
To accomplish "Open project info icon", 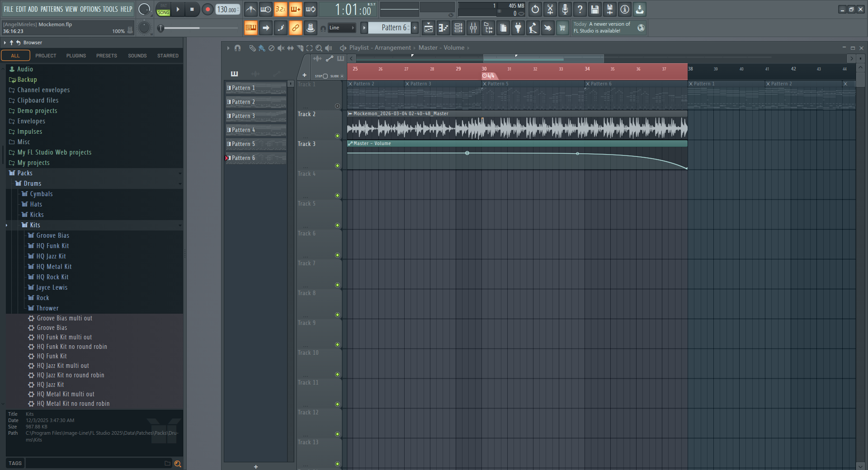I will [x=625, y=9].
